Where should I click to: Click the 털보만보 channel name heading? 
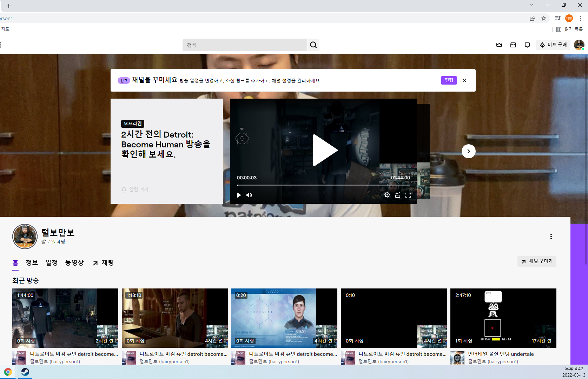click(x=58, y=233)
